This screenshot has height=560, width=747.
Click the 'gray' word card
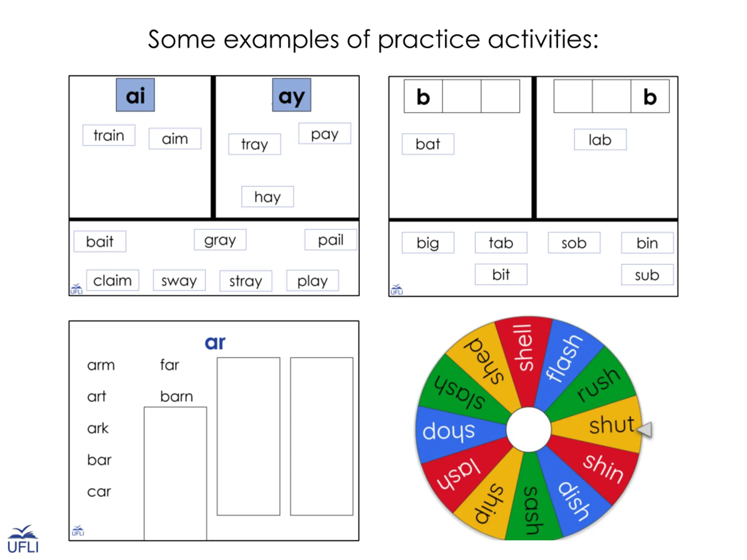point(220,240)
